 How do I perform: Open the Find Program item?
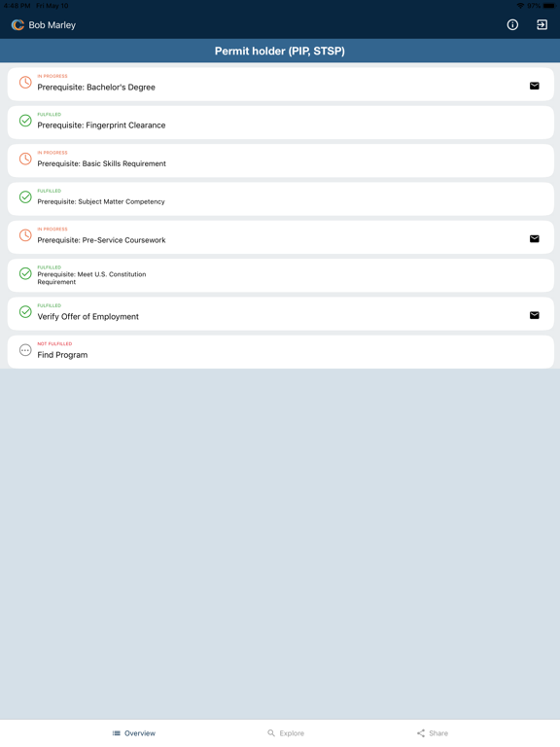(280, 352)
